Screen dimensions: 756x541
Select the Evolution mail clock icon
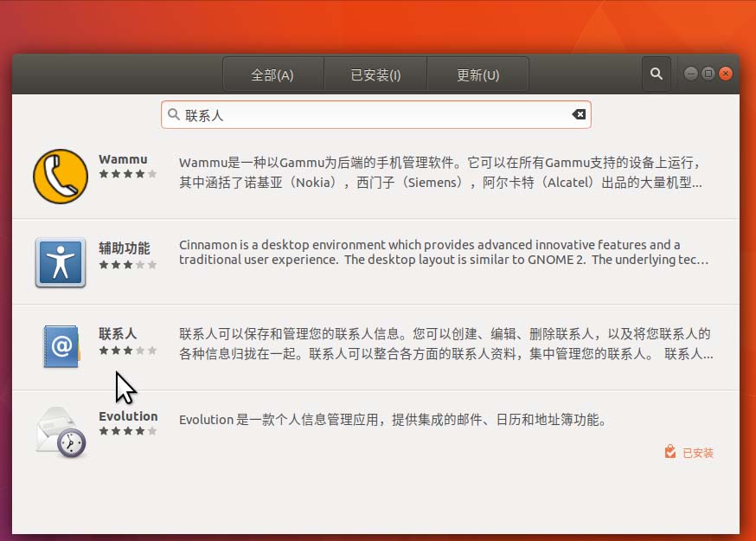click(x=61, y=432)
